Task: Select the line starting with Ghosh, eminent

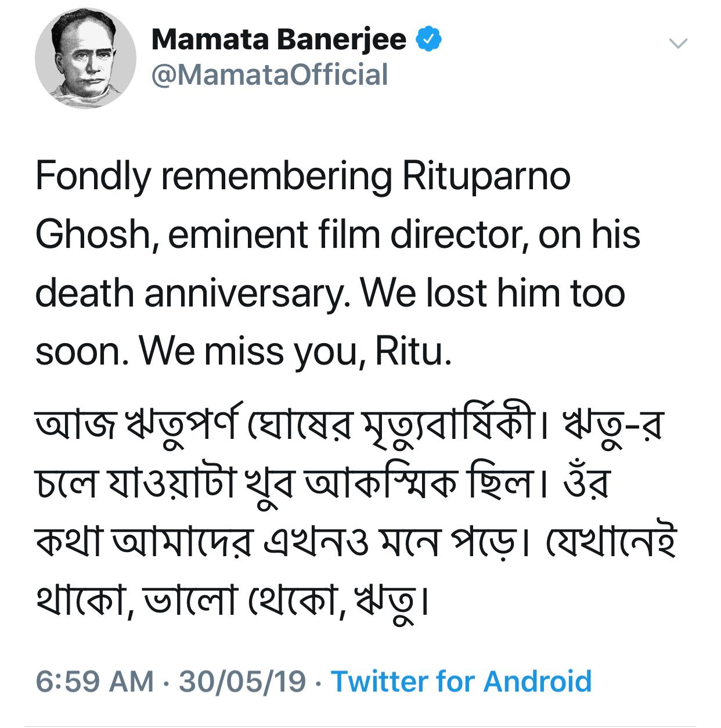Action: click(338, 235)
